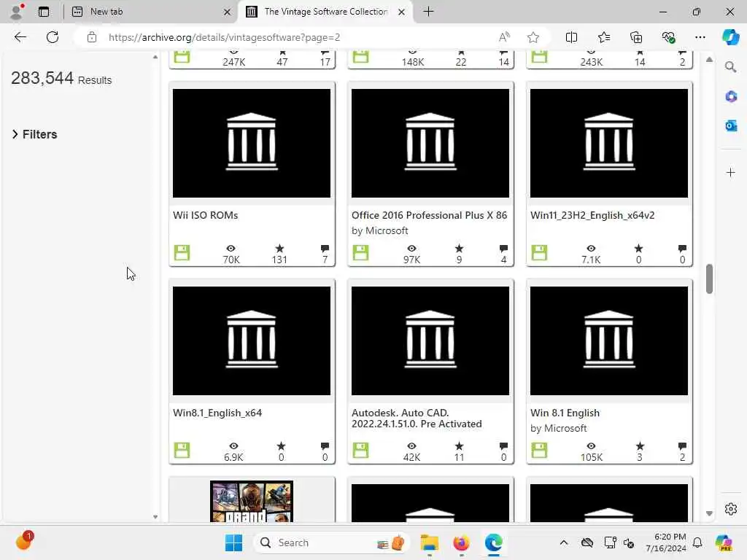Click the address bar URL
This screenshot has width=747, height=560.
coord(224,37)
